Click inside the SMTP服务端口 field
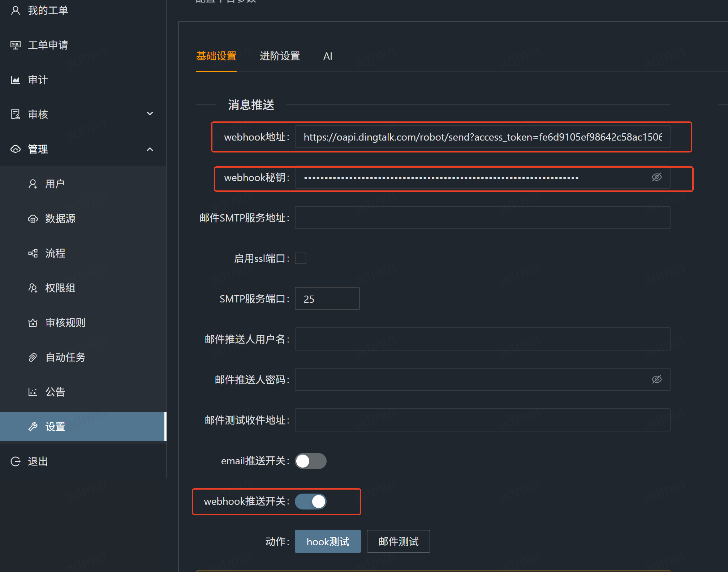 click(327, 298)
